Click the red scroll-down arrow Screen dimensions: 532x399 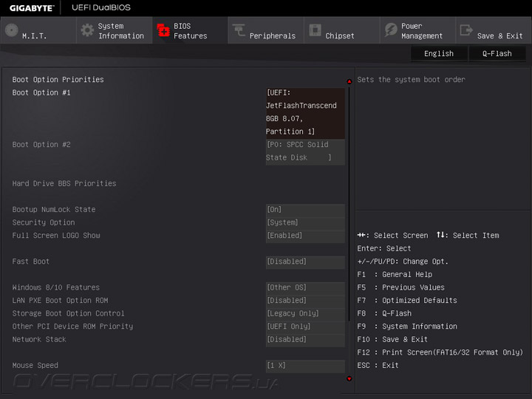349,378
